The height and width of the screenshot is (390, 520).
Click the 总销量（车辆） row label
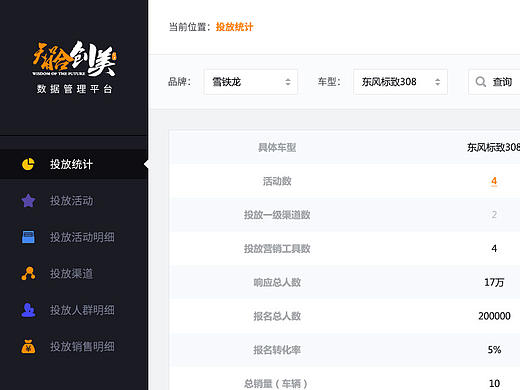tap(276, 383)
